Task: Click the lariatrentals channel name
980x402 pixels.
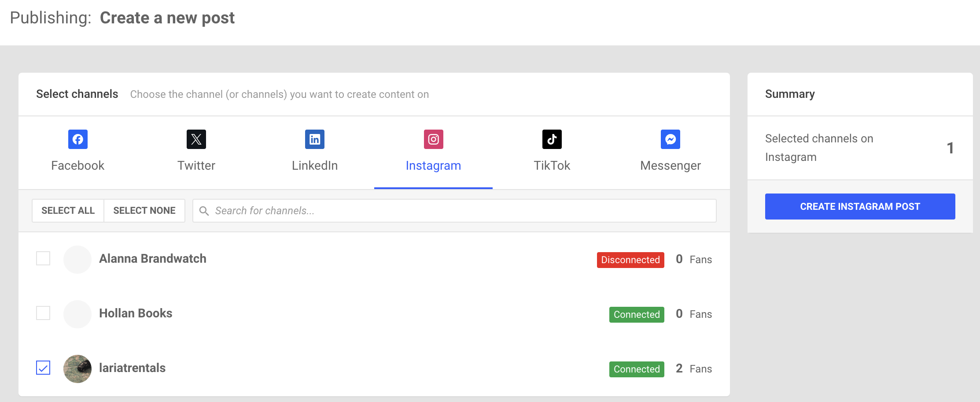Action: tap(132, 368)
